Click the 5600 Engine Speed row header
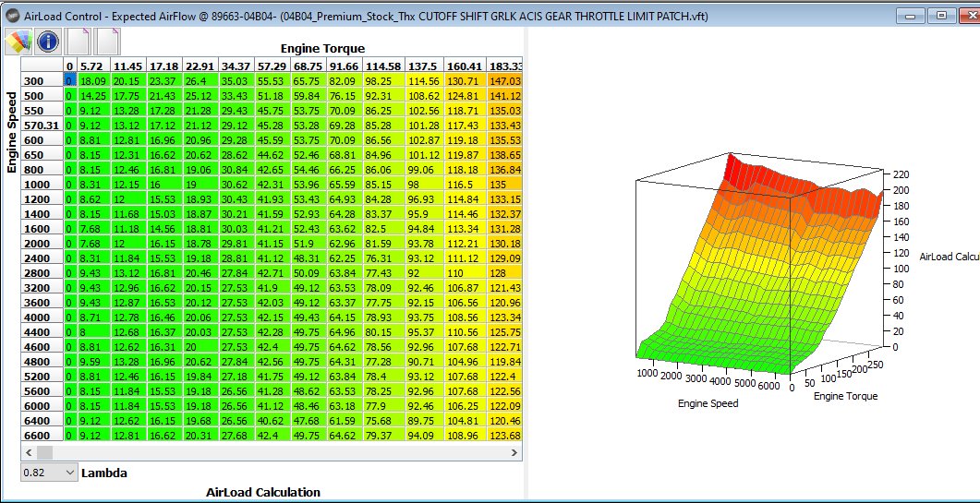 click(x=42, y=390)
